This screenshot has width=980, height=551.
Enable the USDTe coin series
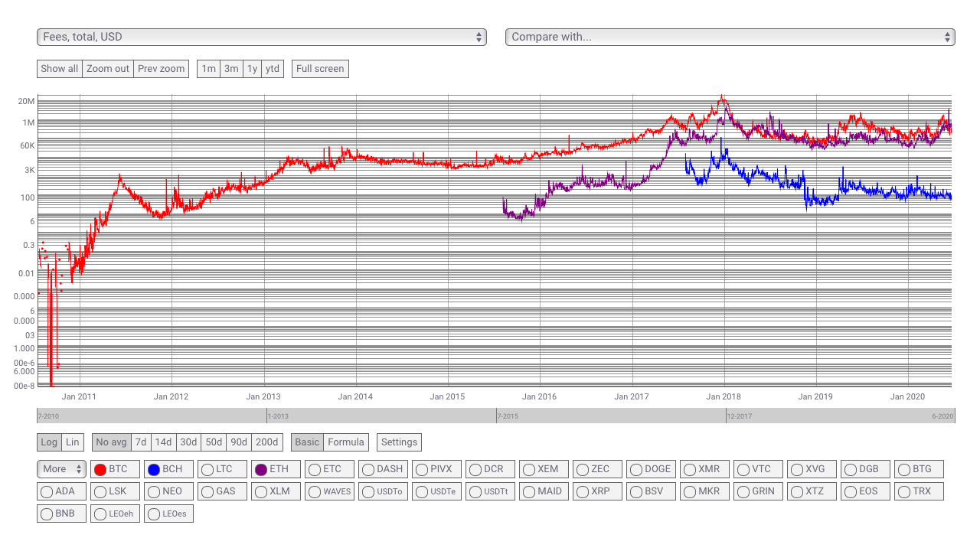(x=436, y=491)
